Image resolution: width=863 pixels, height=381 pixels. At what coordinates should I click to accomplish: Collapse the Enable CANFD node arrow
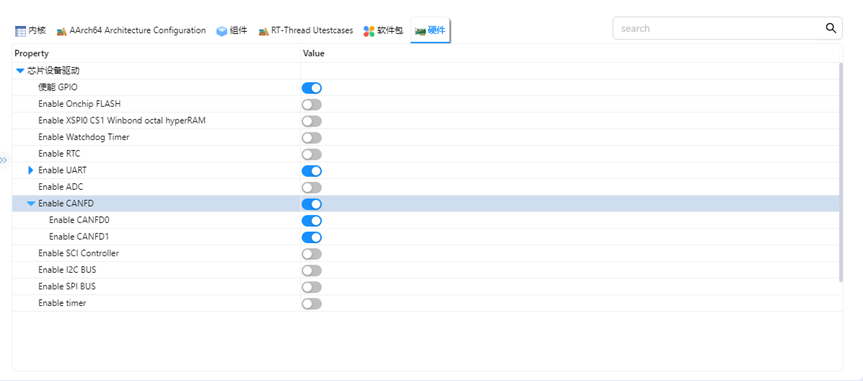31,204
